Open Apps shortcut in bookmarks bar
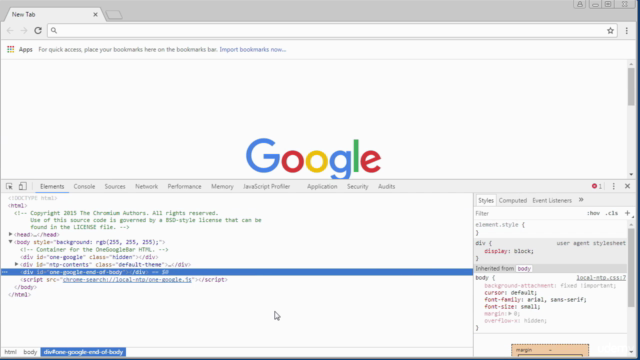Image resolution: width=640 pixels, height=360 pixels. (x=20, y=49)
